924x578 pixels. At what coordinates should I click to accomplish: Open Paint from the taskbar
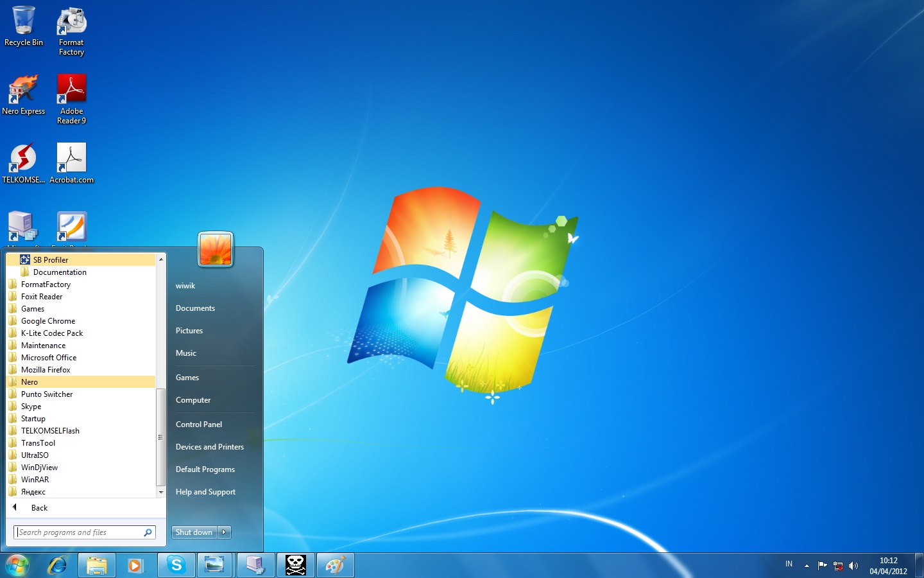coord(335,565)
